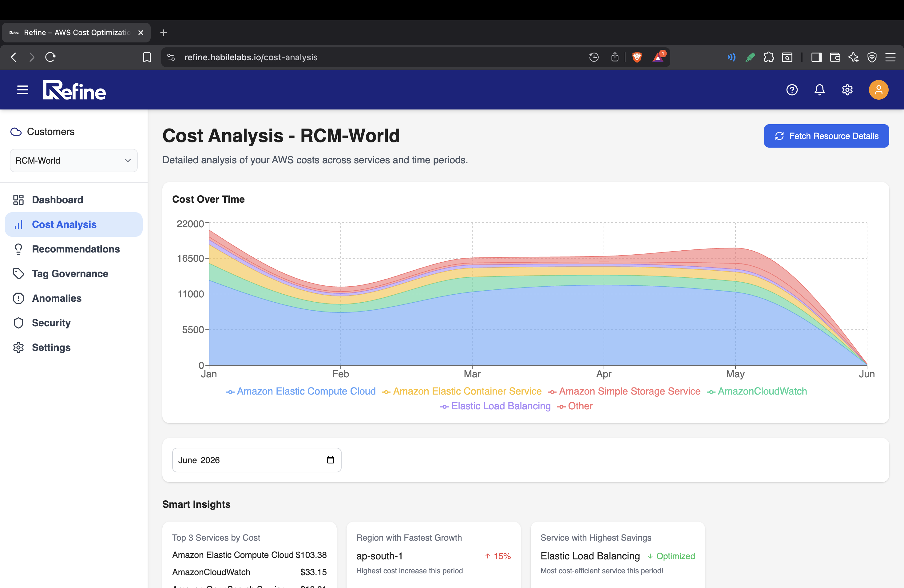The width and height of the screenshot is (904, 588).
Task: Toggle Elastic Load Balancing legend series
Action: [x=495, y=406]
